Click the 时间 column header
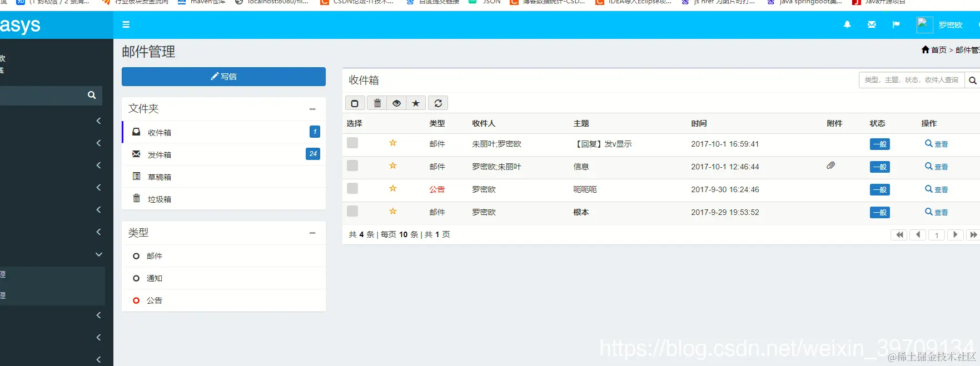 [x=699, y=123]
